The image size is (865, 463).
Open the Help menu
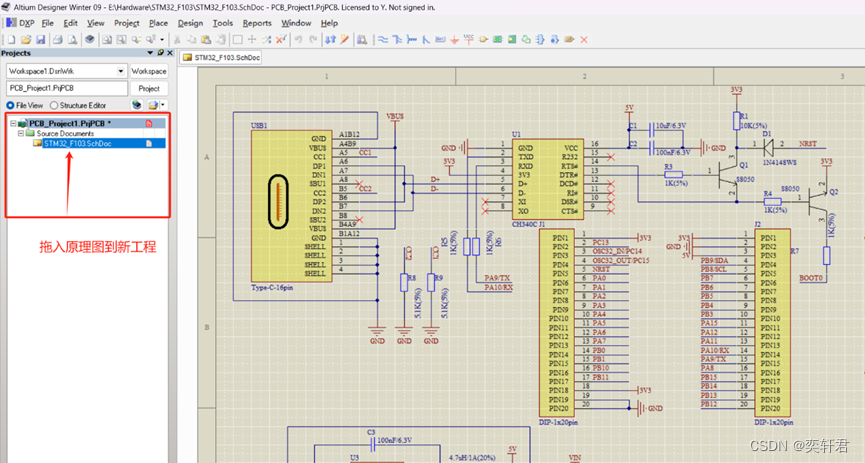tap(329, 23)
